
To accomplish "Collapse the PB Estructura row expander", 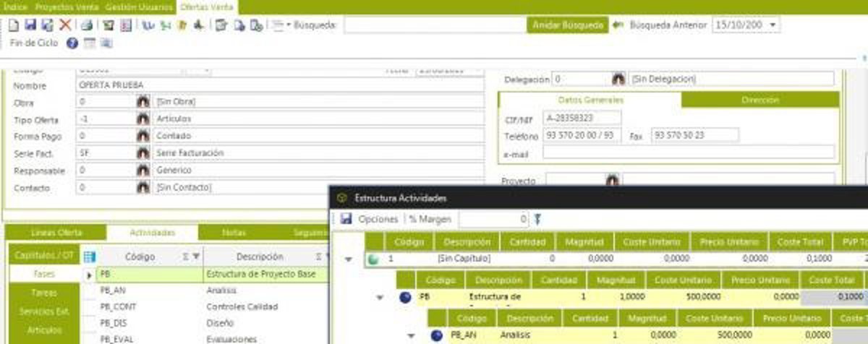I will point(380,297).
